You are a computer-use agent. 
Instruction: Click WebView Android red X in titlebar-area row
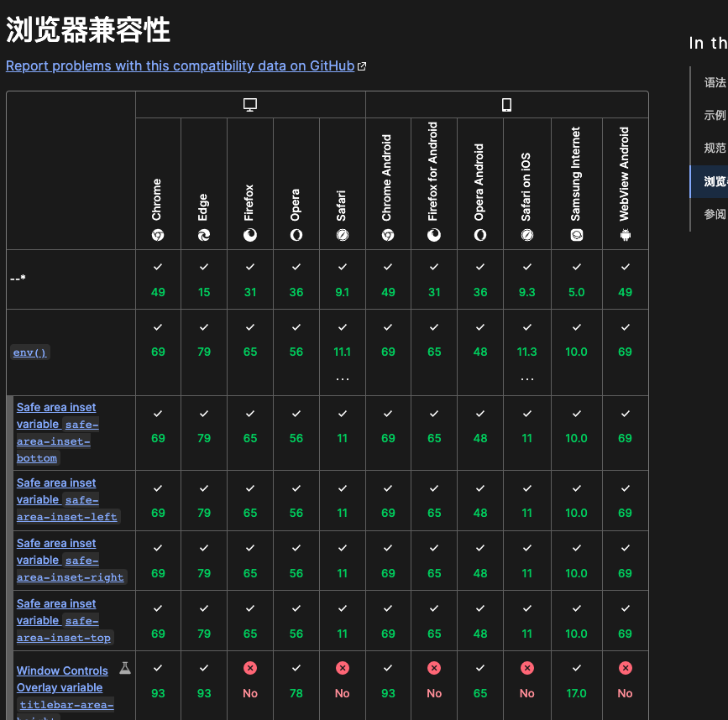point(626,668)
